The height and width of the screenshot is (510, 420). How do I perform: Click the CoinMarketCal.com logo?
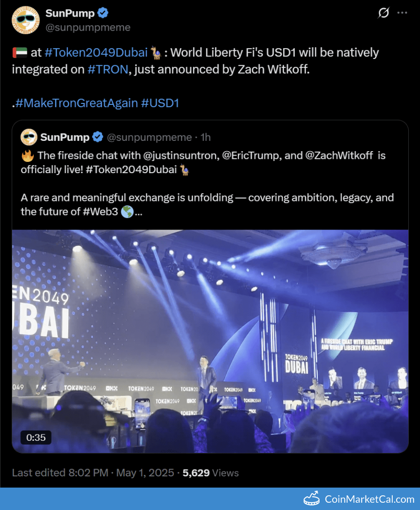pos(359,499)
